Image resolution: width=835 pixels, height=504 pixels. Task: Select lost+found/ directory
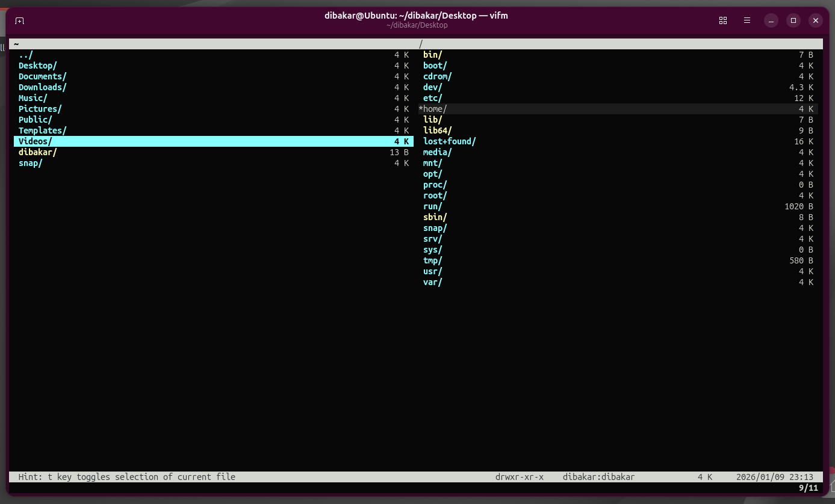[450, 141]
